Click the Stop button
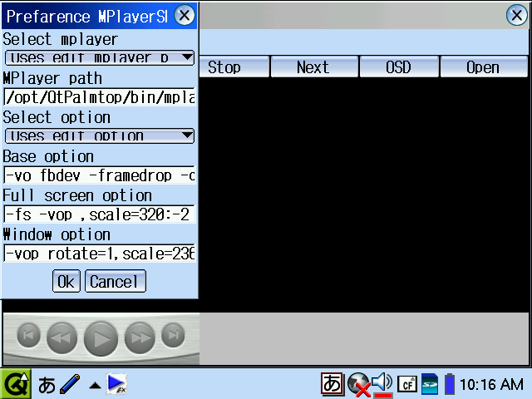Screen dimensions: 532x399 coord(234,66)
